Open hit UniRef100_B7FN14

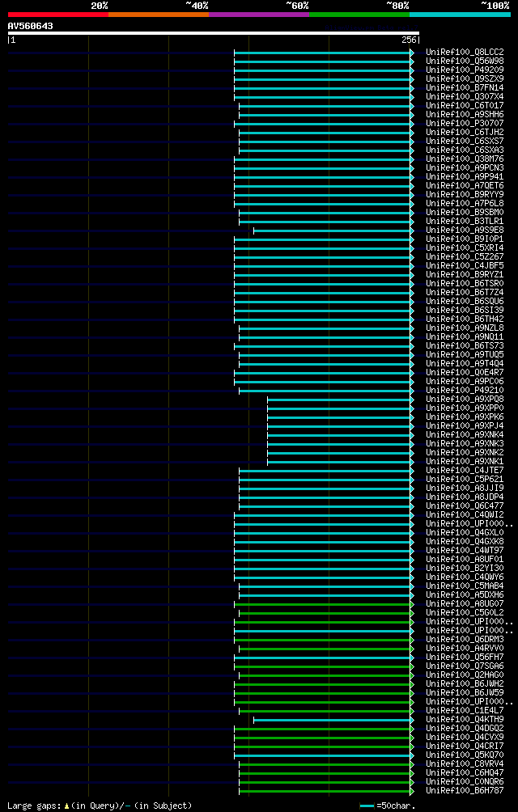[x=465, y=87]
